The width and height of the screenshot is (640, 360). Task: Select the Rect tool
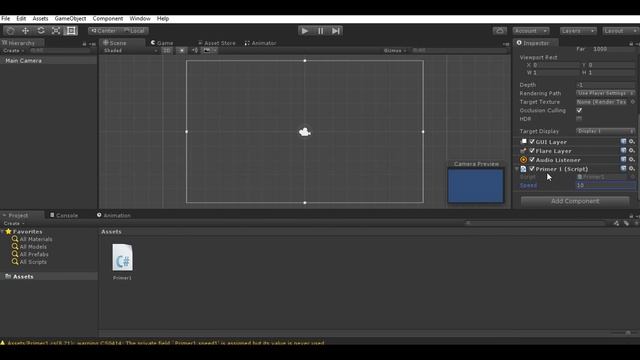click(71, 31)
